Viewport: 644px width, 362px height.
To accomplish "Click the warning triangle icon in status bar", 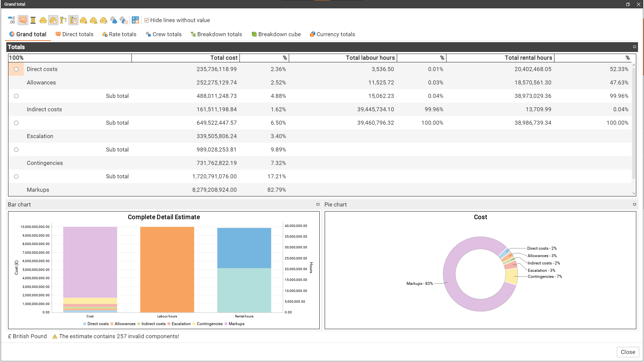I will coord(55,336).
